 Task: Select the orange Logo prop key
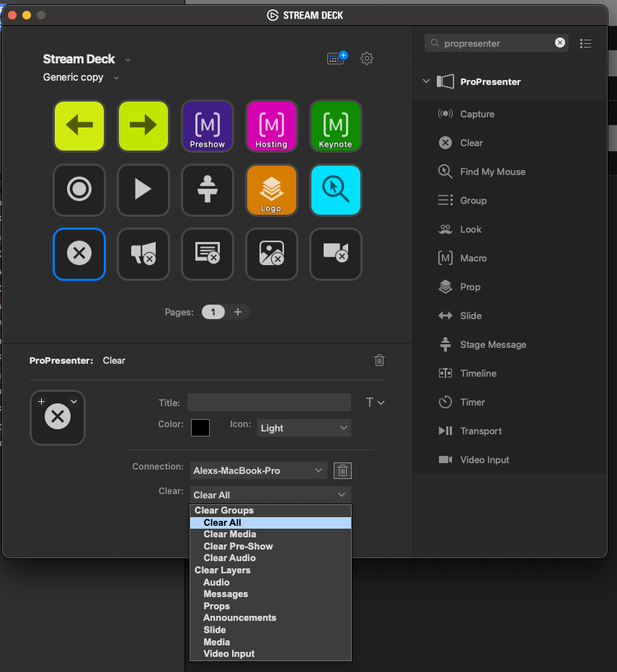(272, 190)
